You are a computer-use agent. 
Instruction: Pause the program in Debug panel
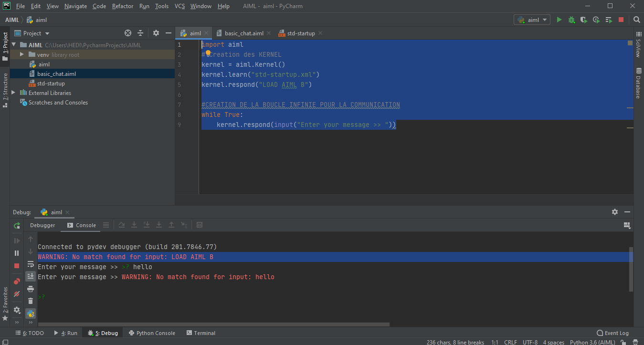pyautogui.click(x=17, y=253)
